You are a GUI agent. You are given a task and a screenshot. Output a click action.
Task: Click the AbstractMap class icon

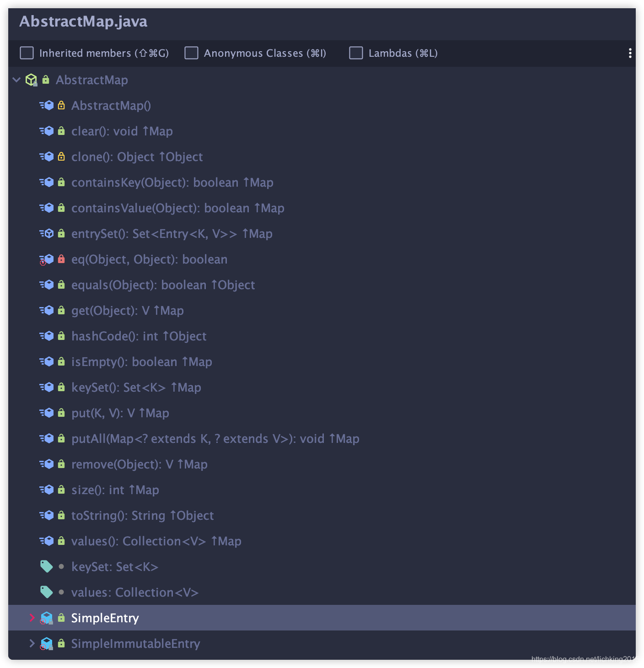point(31,80)
